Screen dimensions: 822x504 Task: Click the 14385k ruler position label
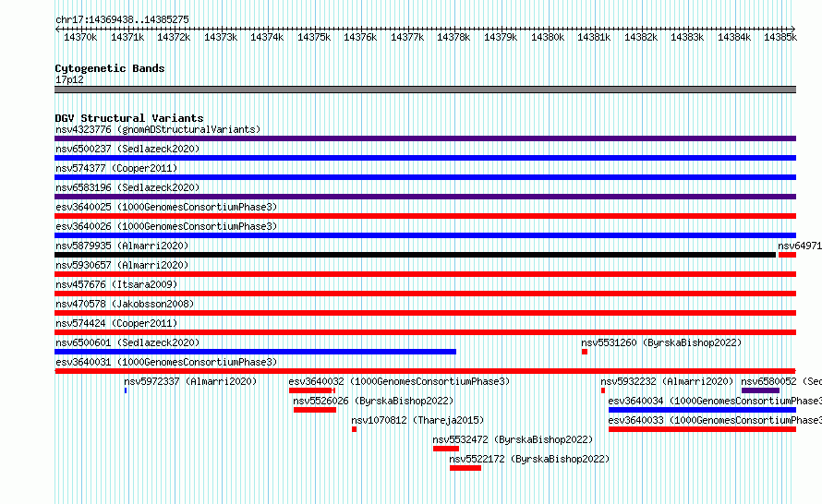[x=780, y=37]
